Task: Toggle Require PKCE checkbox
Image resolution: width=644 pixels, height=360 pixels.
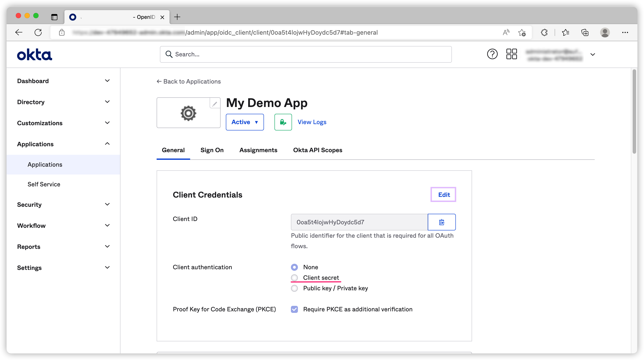Action: (x=294, y=309)
